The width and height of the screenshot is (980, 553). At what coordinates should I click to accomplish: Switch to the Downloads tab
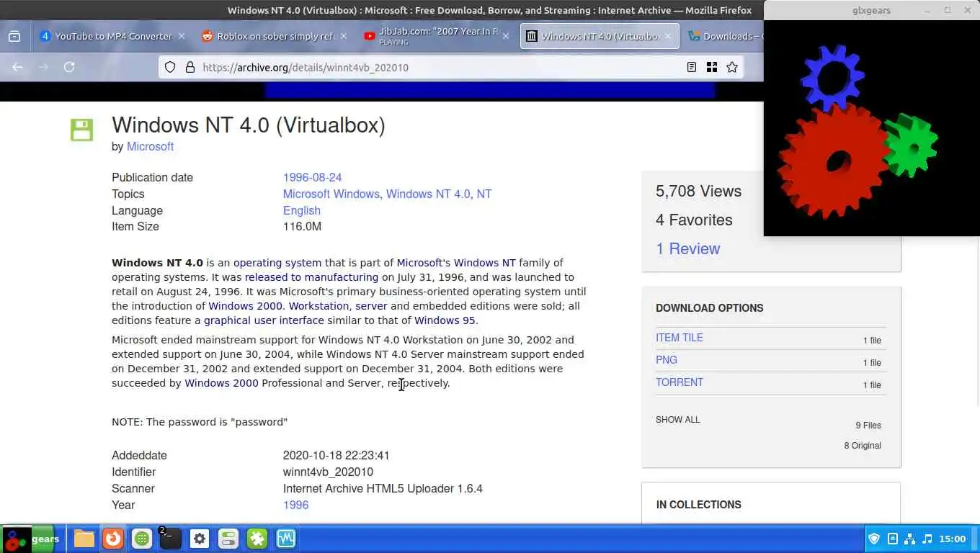tap(723, 36)
